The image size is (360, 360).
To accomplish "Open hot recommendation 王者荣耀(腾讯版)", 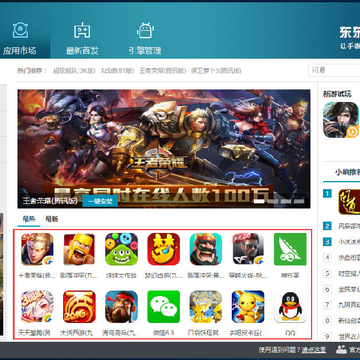I will [x=162, y=71].
